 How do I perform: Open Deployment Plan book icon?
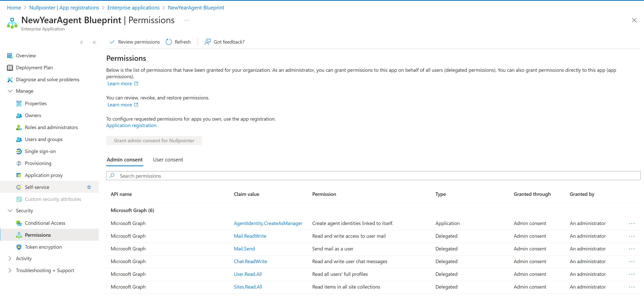[x=10, y=68]
